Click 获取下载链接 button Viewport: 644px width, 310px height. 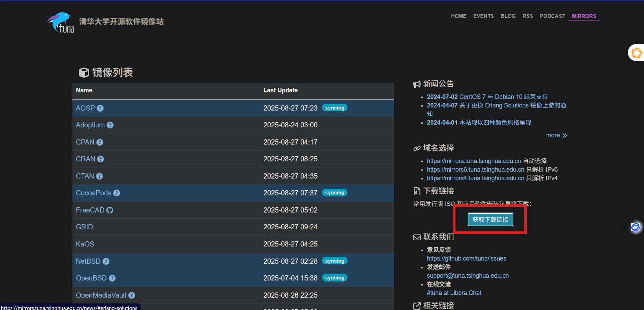pyautogui.click(x=490, y=220)
